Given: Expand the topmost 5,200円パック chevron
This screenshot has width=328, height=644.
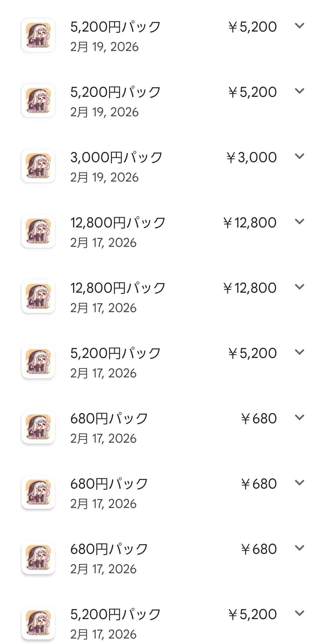Looking at the screenshot, I should click(299, 26).
